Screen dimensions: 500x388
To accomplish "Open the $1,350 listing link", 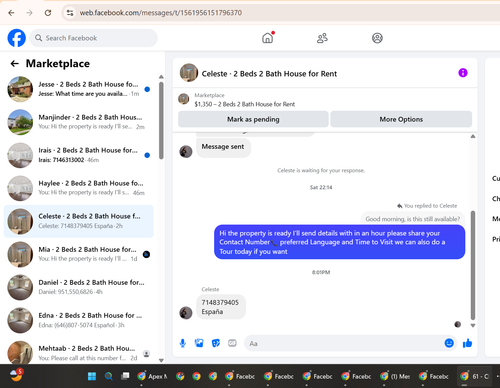I will point(245,104).
